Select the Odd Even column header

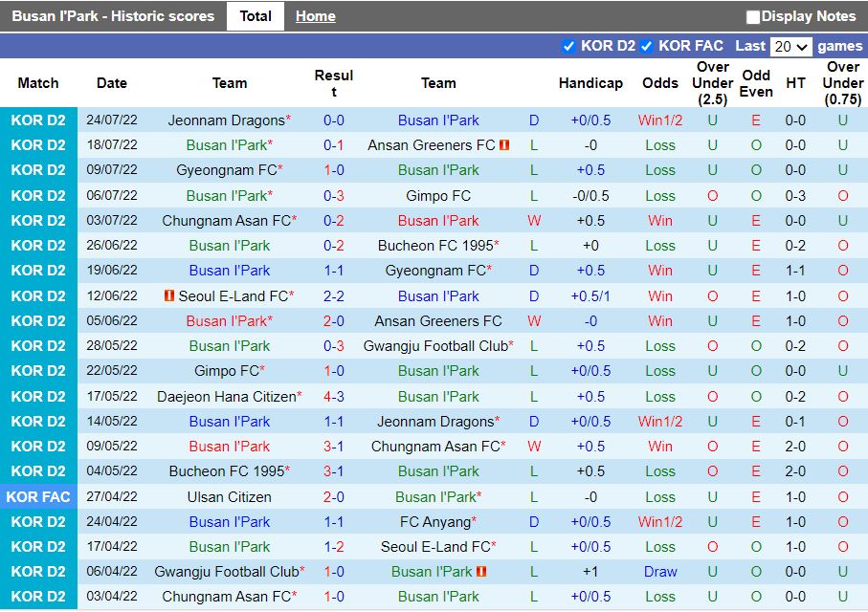tap(756, 83)
